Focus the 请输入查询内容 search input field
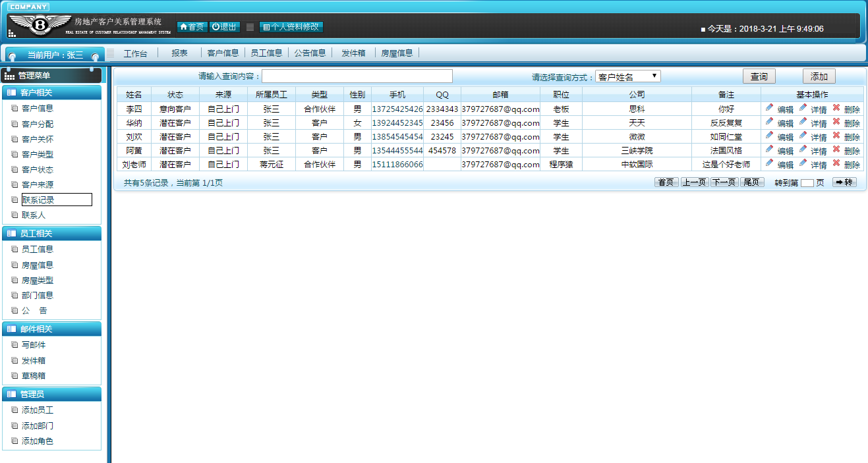This screenshot has width=868, height=463. click(357, 76)
